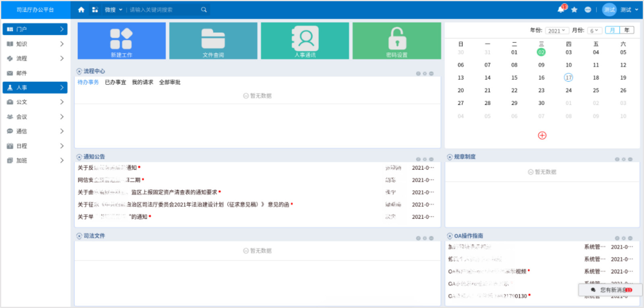Open the 您有新消息 popup
644x308 pixels.
[611, 290]
